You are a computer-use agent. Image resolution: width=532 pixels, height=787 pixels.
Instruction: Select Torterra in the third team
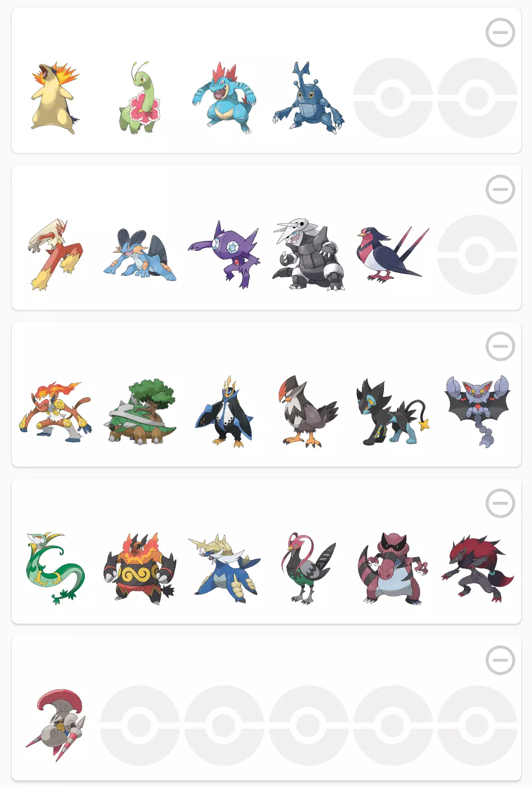point(140,412)
